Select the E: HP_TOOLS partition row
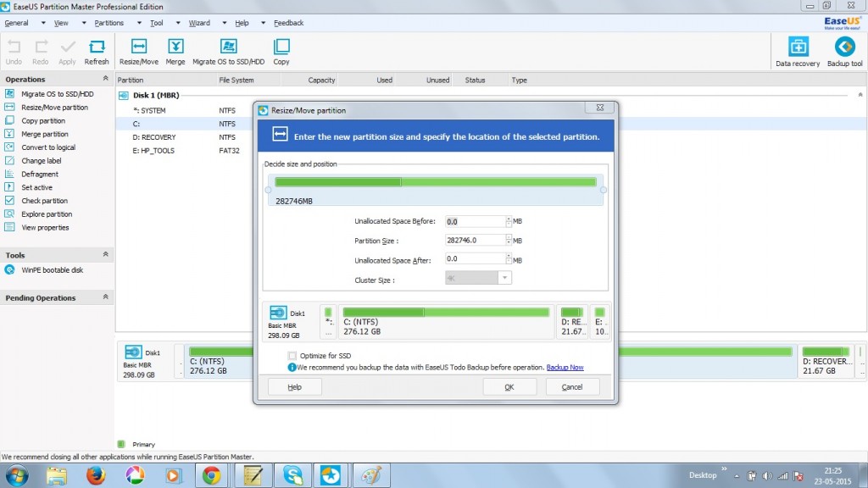 (186, 151)
